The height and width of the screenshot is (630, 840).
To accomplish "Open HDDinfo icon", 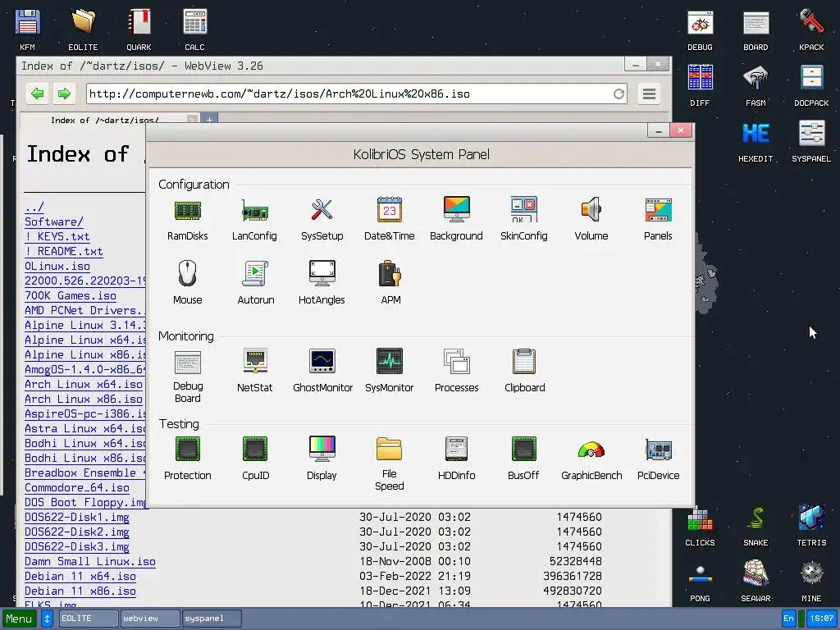I will (456, 449).
